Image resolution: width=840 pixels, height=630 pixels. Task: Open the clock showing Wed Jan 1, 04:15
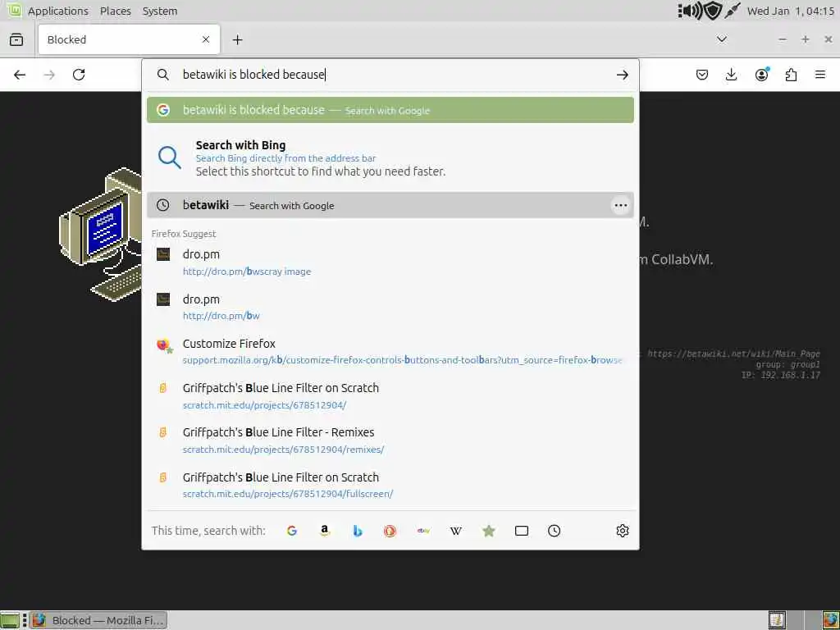pos(790,11)
